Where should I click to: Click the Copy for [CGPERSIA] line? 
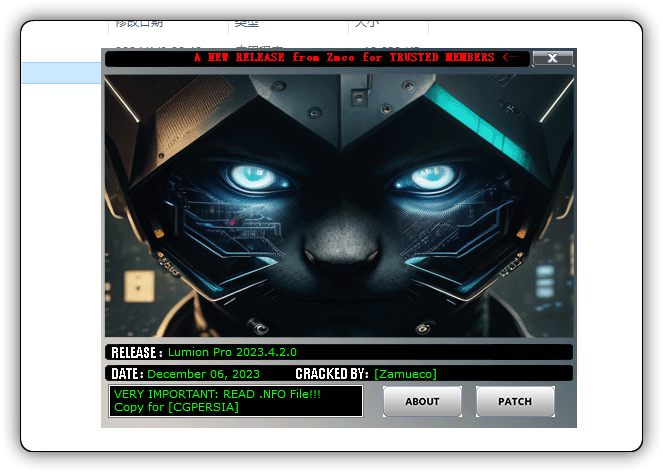click(x=176, y=407)
